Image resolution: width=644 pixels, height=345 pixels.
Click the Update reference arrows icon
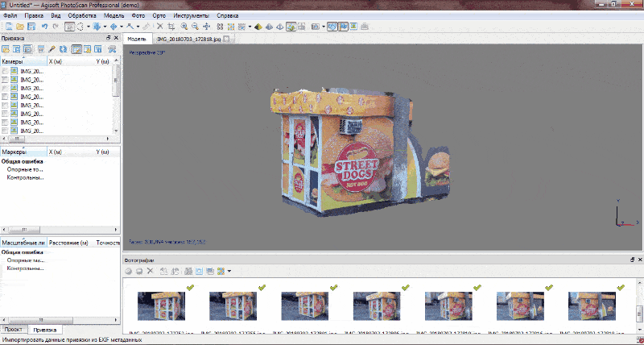point(64,49)
